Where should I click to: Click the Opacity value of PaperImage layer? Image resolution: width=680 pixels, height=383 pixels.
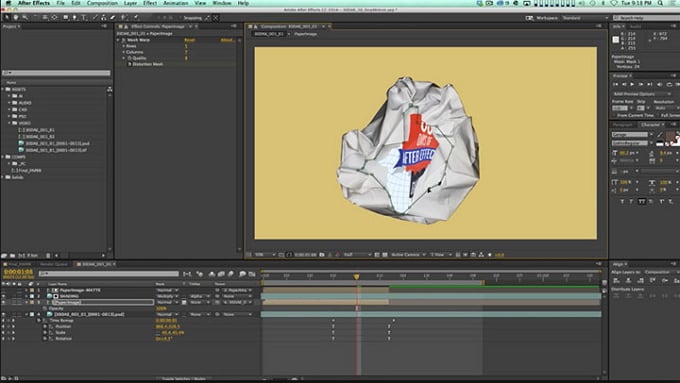(161, 308)
